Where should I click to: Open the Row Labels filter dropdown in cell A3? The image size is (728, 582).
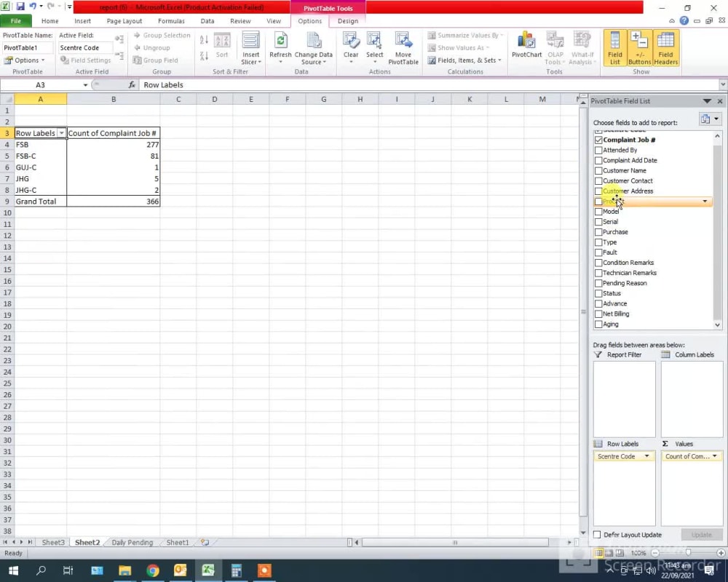pyautogui.click(x=61, y=133)
